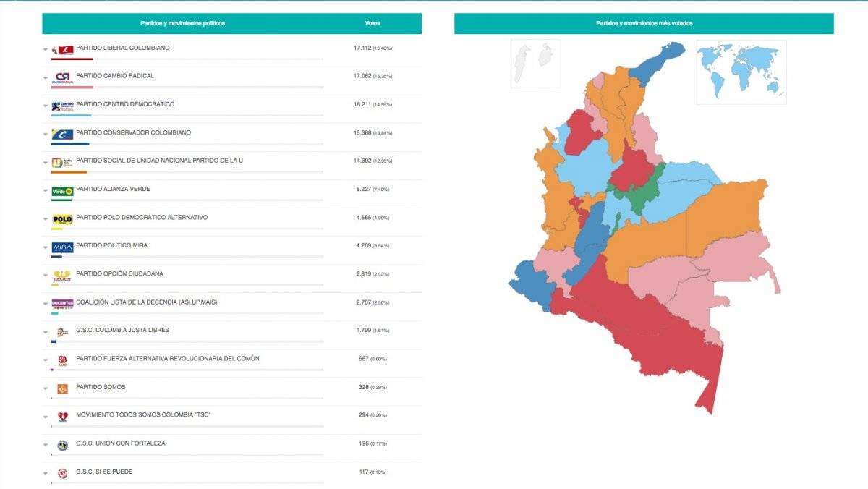The height and width of the screenshot is (489, 868).
Task: Click the PARTIDO LIBERAL COLOMBIANO name
Action: pos(123,48)
